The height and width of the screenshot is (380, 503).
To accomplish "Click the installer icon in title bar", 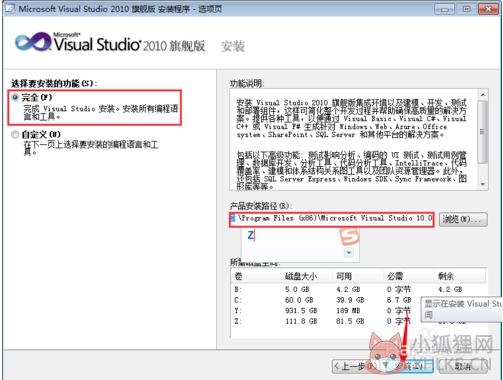I will click(10, 8).
